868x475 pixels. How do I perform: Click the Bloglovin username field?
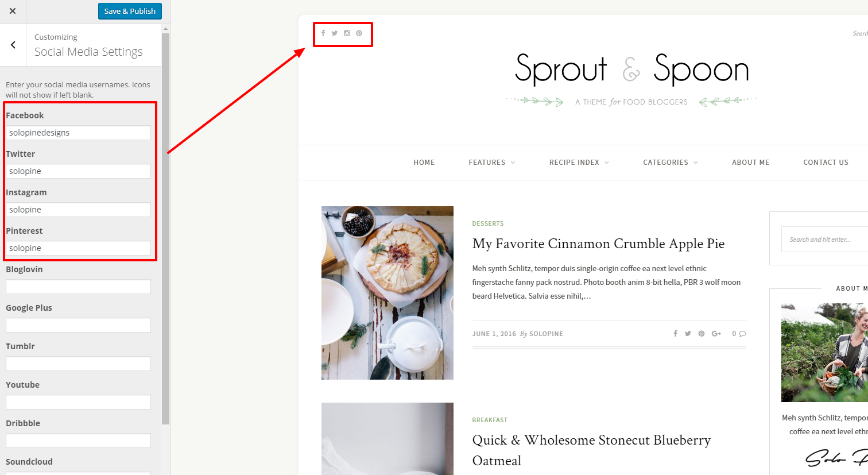[78, 287]
